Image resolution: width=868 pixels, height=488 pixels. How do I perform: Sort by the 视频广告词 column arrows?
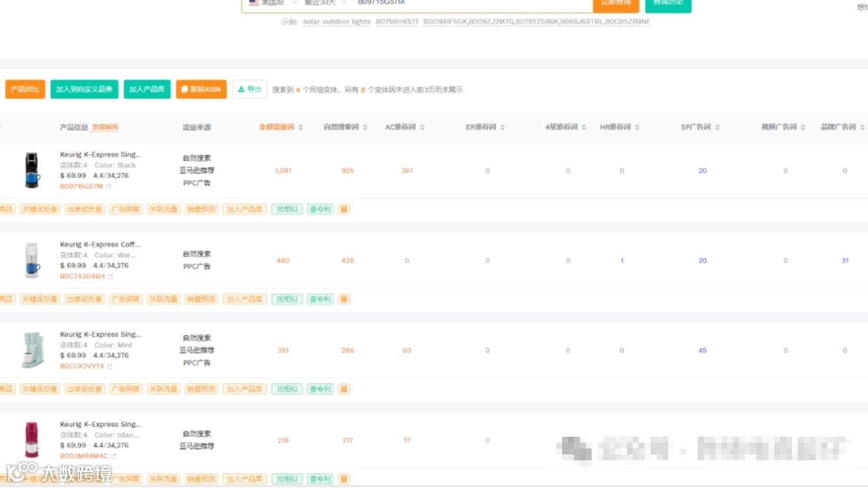click(803, 127)
